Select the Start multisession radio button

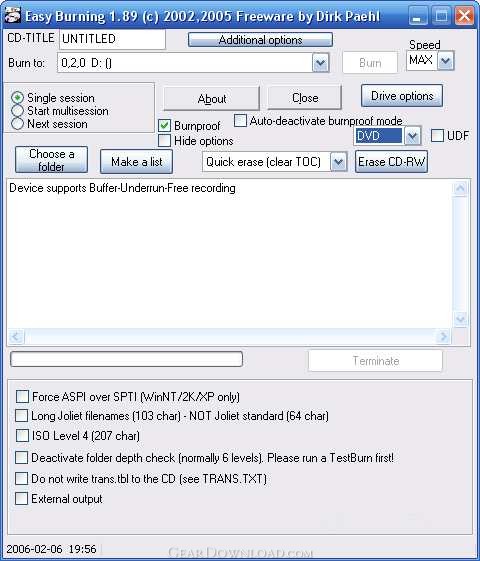pyautogui.click(x=18, y=111)
